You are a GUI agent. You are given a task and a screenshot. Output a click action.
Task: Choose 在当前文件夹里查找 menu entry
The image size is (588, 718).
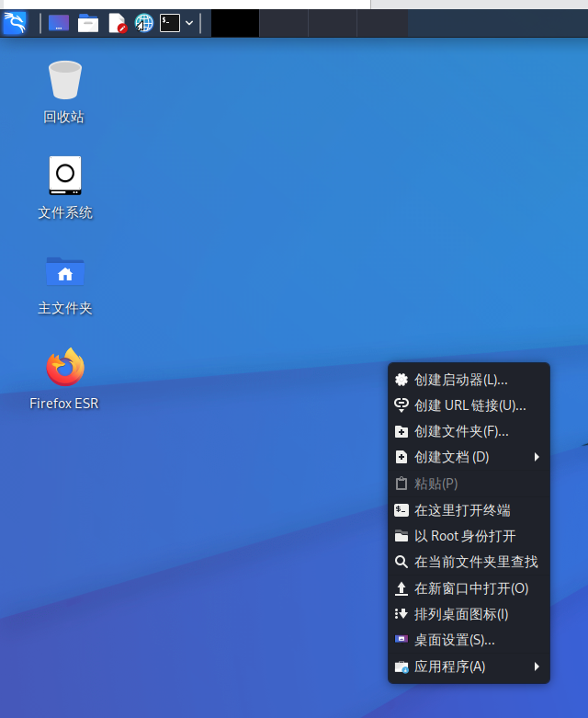point(469,562)
